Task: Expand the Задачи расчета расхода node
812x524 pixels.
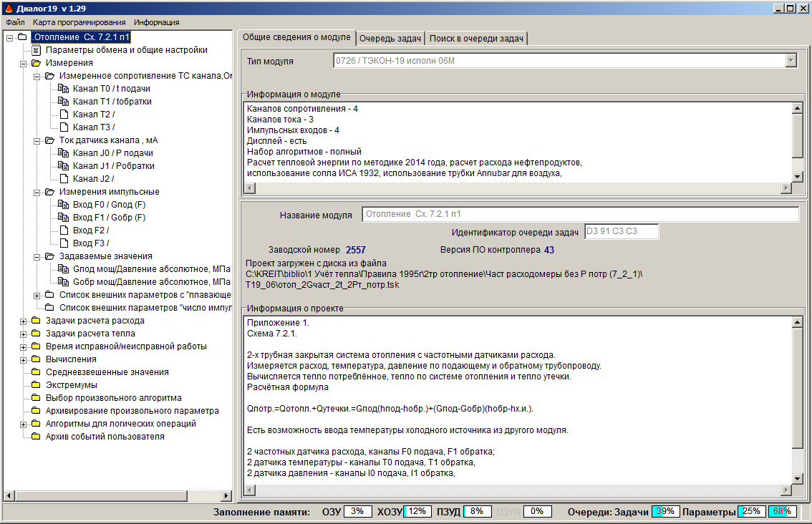Action: pos(23,321)
